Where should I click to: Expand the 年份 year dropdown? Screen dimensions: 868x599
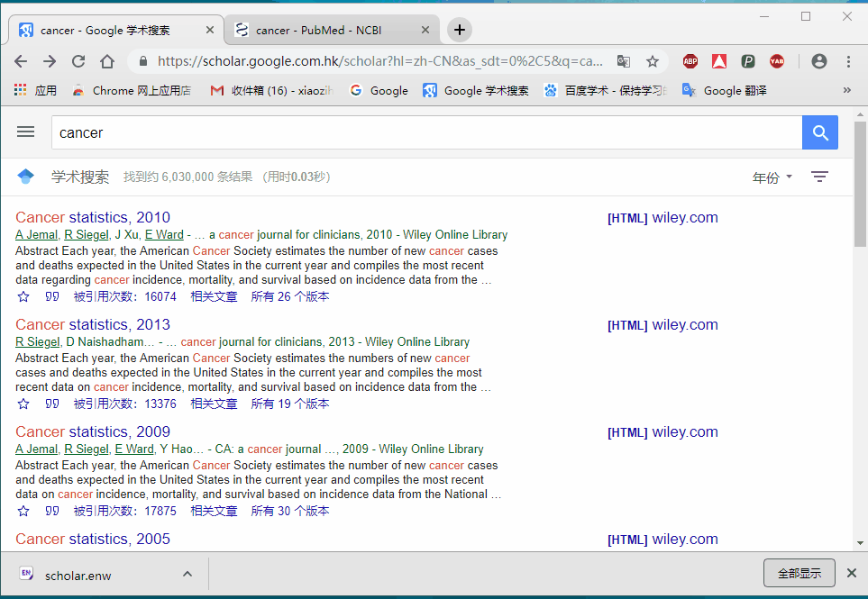772,177
